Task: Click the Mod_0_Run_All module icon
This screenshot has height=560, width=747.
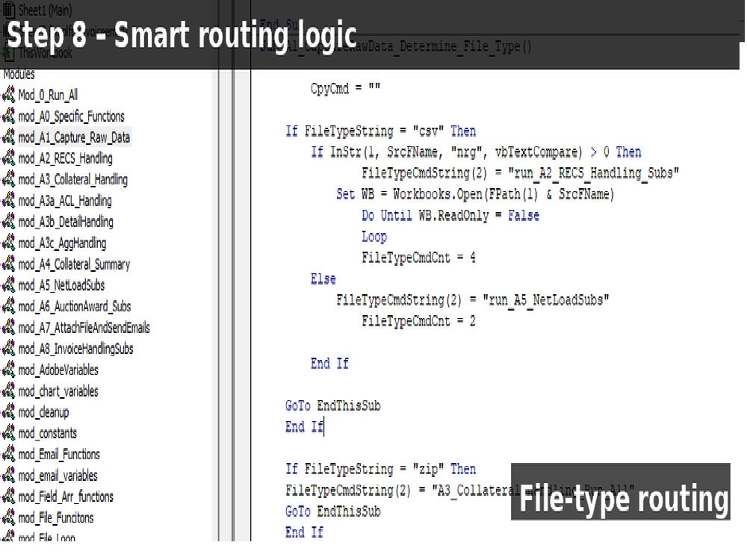Action: 8,96
